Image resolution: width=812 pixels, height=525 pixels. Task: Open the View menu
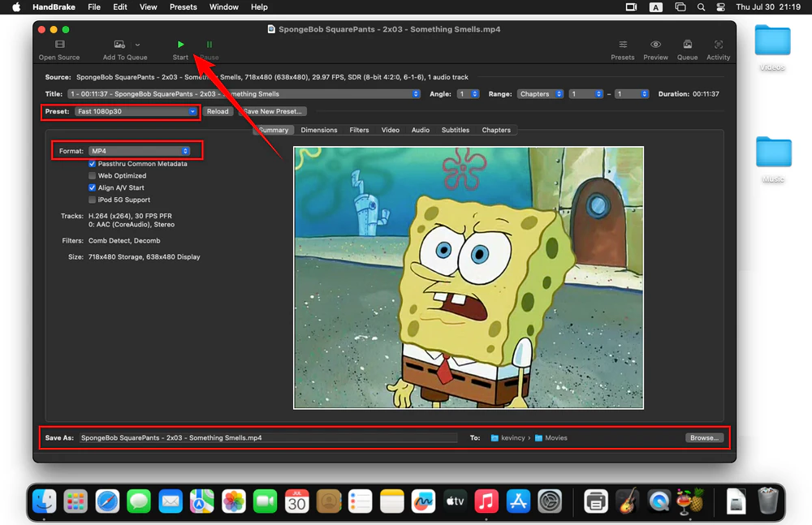148,7
